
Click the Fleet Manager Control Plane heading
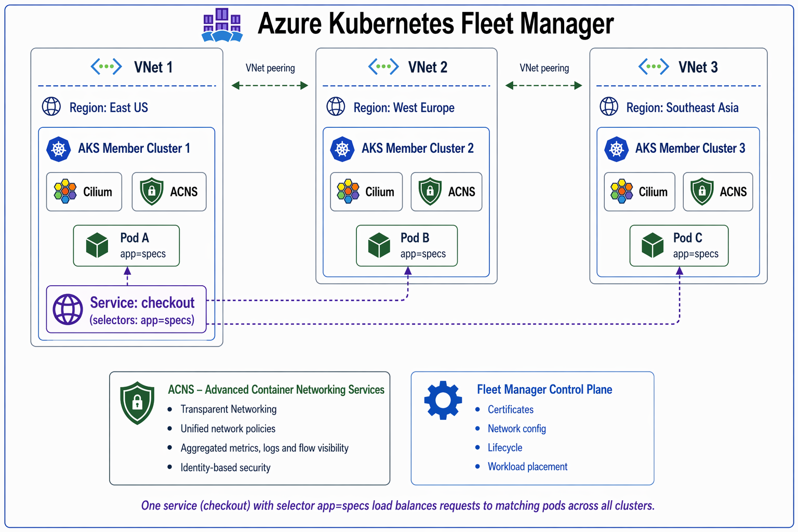click(x=544, y=390)
